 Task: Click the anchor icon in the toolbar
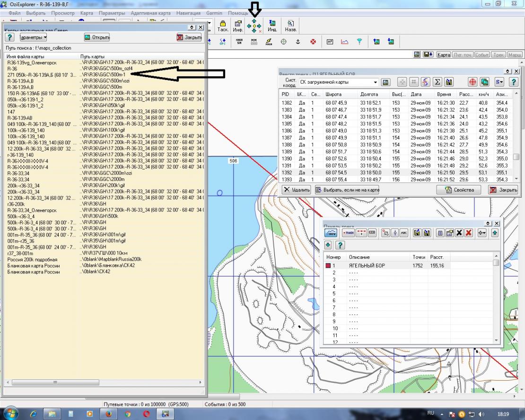click(298, 42)
